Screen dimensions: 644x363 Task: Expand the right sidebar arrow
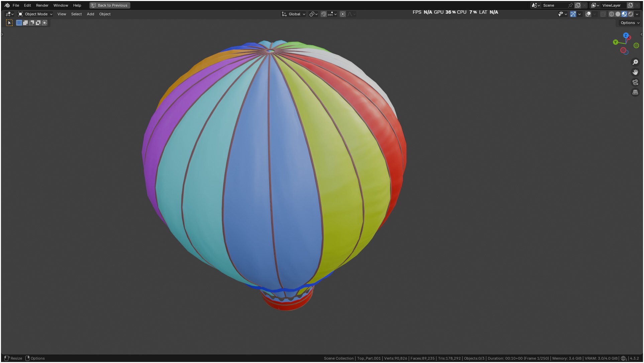641,34
